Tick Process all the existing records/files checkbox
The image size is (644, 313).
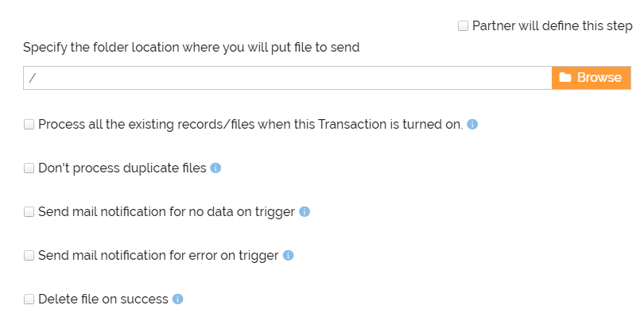click(x=29, y=124)
